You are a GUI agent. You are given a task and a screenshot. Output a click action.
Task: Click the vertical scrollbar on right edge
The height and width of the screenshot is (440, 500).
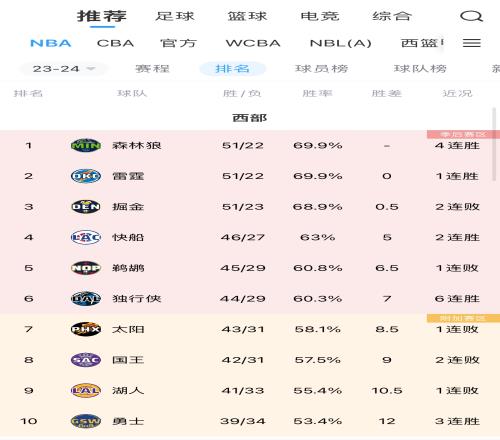point(494,144)
